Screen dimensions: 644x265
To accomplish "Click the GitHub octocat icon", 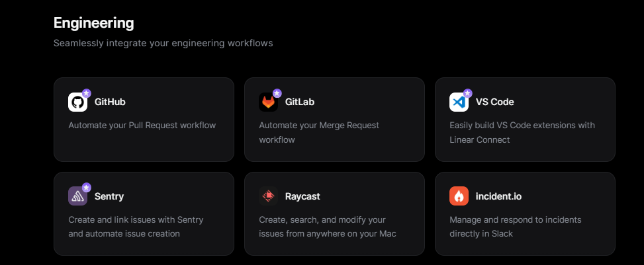I will (77, 102).
